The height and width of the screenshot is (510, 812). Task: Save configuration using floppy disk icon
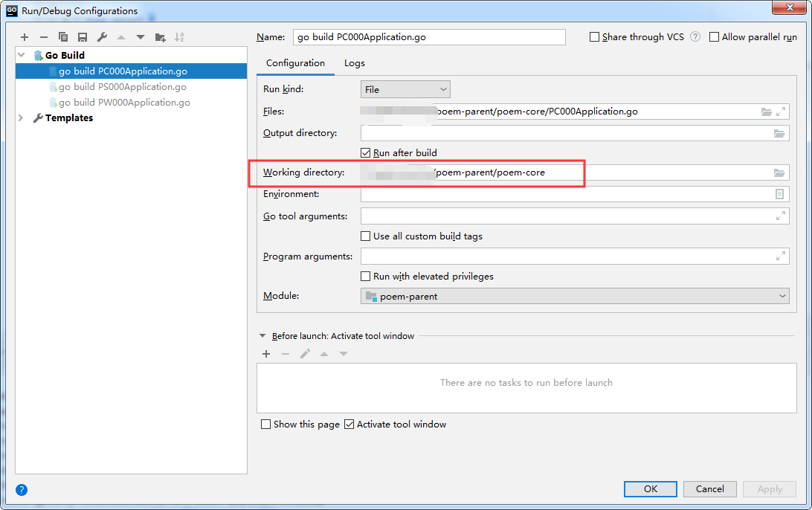[83, 37]
